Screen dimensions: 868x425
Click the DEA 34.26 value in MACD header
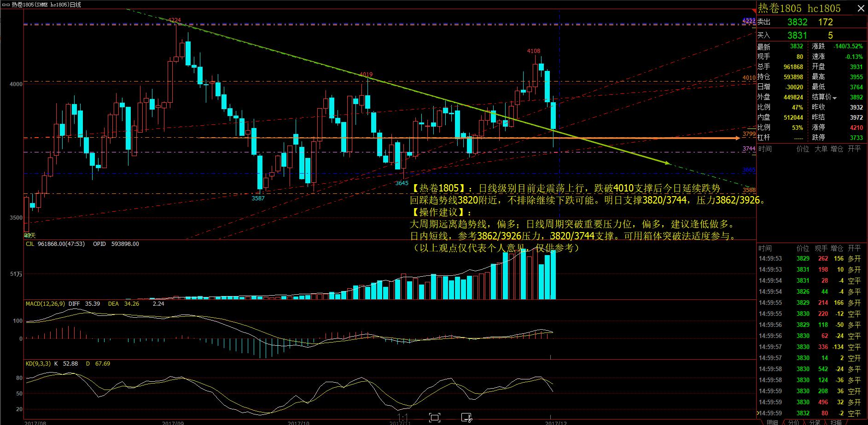coord(123,304)
